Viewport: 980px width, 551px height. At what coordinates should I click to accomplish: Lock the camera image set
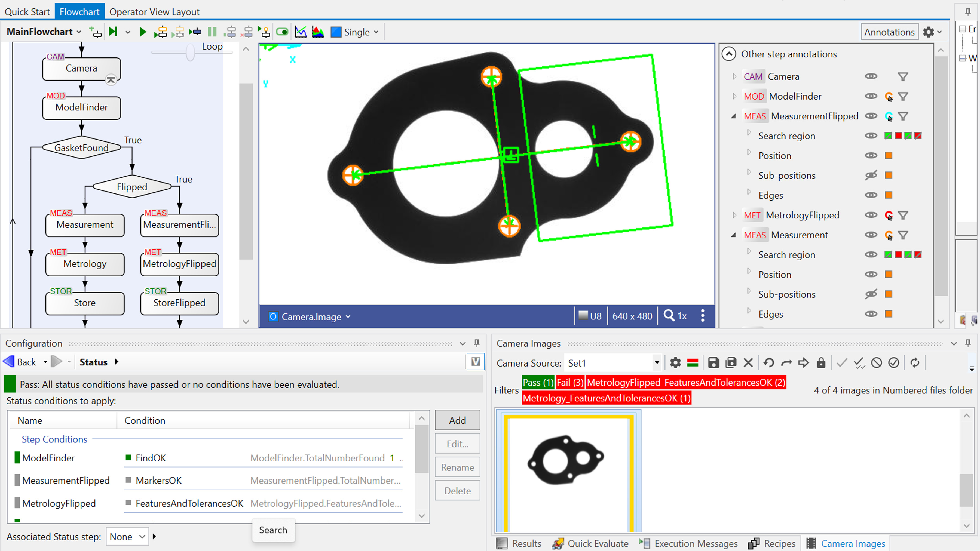(x=821, y=363)
